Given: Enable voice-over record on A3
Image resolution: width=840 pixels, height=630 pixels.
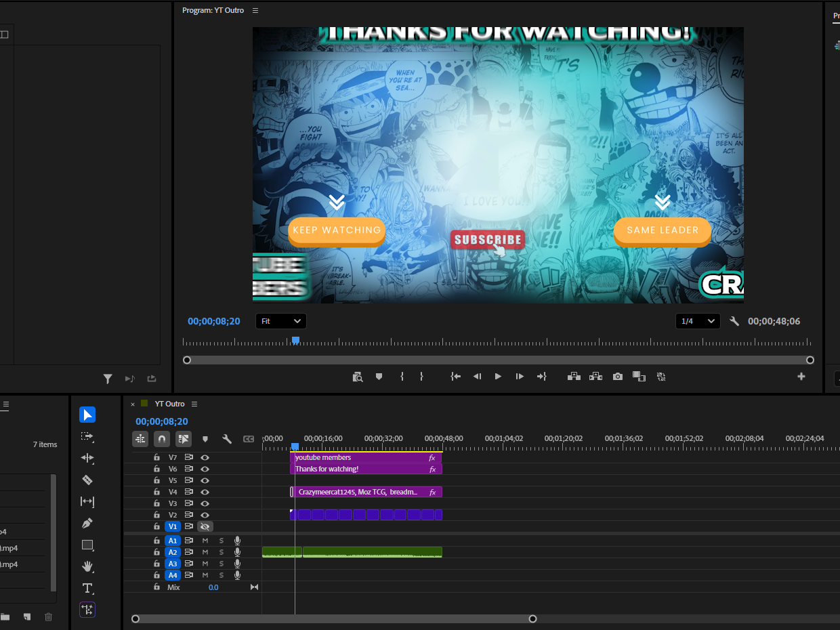Looking at the screenshot, I should [x=238, y=564].
